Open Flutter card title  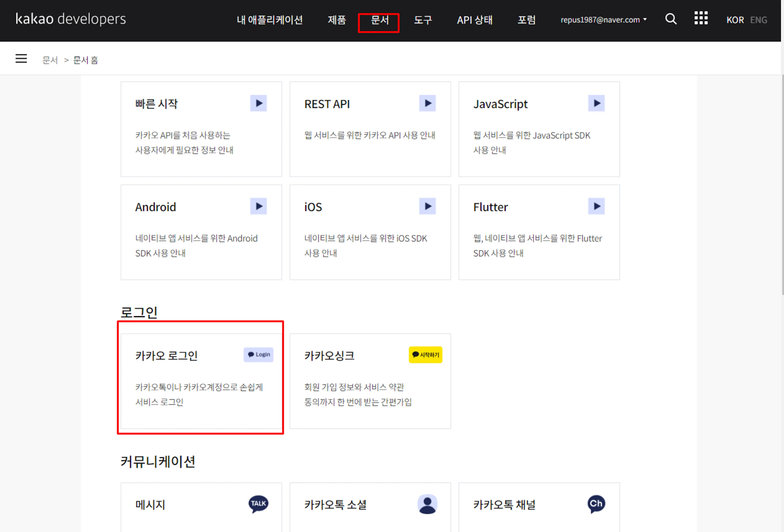tap(490, 207)
